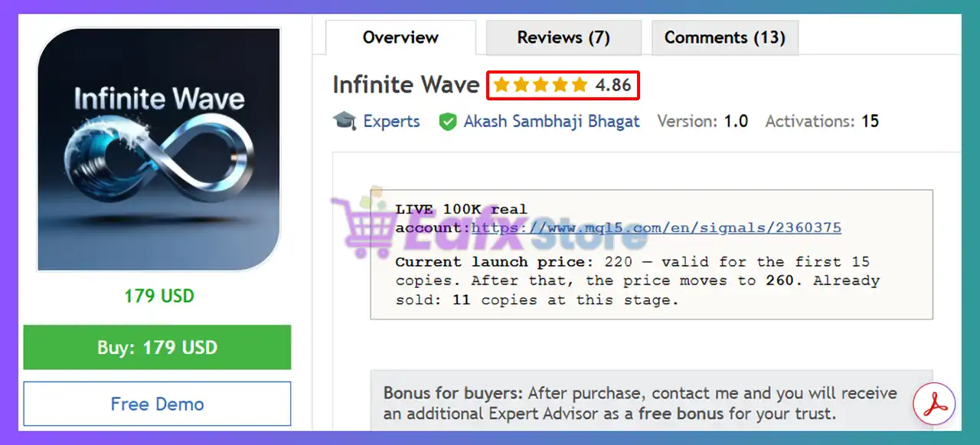The image size is (980, 445).
Task: Open the Reviews (7) tab
Action: [563, 38]
